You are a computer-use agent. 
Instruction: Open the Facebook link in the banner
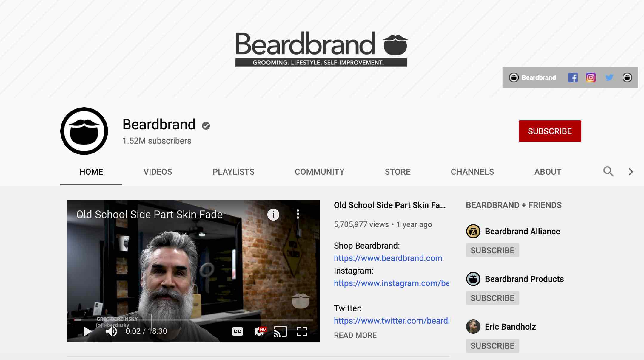[x=573, y=77]
